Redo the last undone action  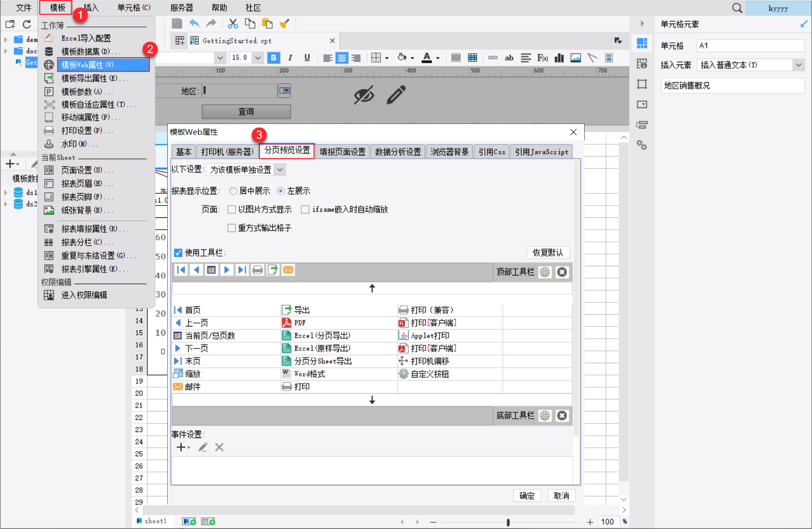211,23
